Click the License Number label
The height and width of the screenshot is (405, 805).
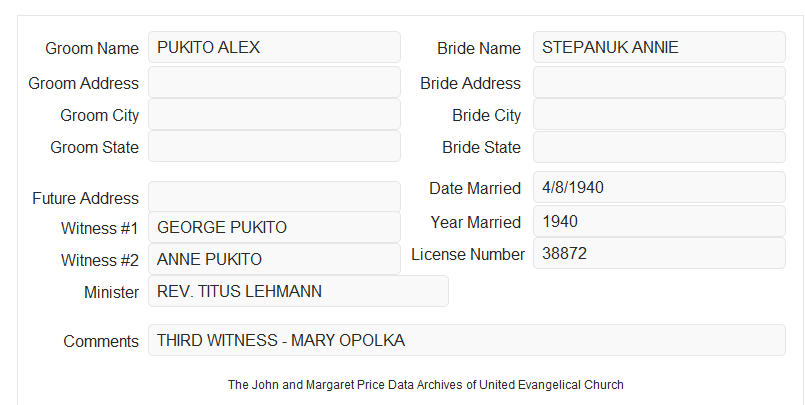point(468,255)
